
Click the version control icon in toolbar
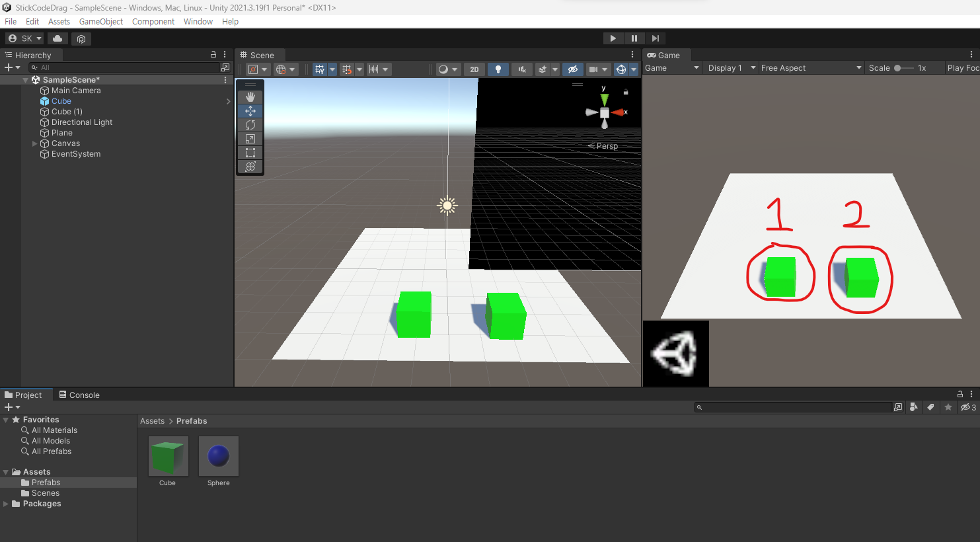click(81, 38)
